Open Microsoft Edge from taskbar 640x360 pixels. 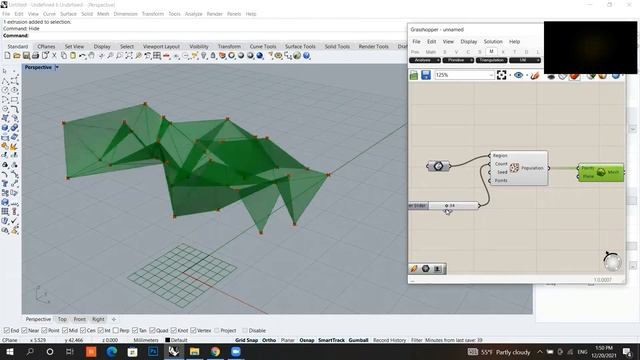coord(111,351)
